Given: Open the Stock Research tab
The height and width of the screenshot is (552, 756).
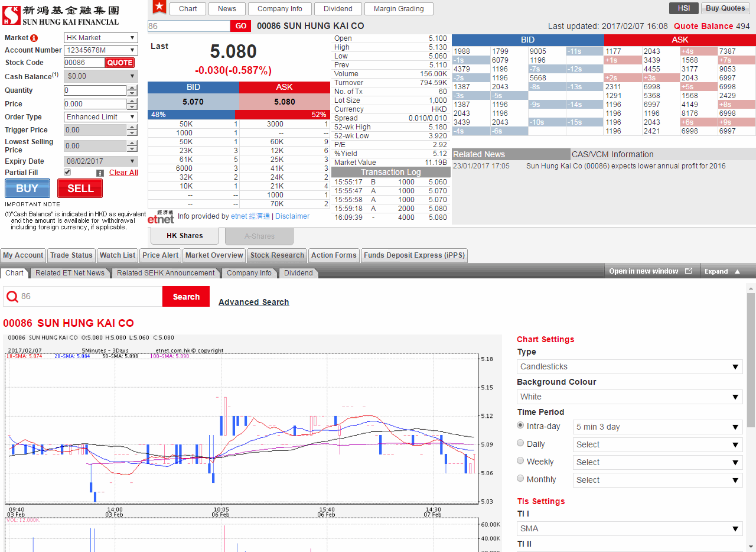Looking at the screenshot, I should pos(277,255).
